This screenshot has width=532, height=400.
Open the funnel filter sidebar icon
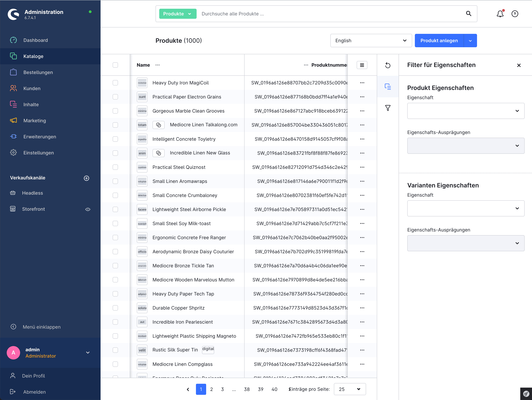[388, 108]
